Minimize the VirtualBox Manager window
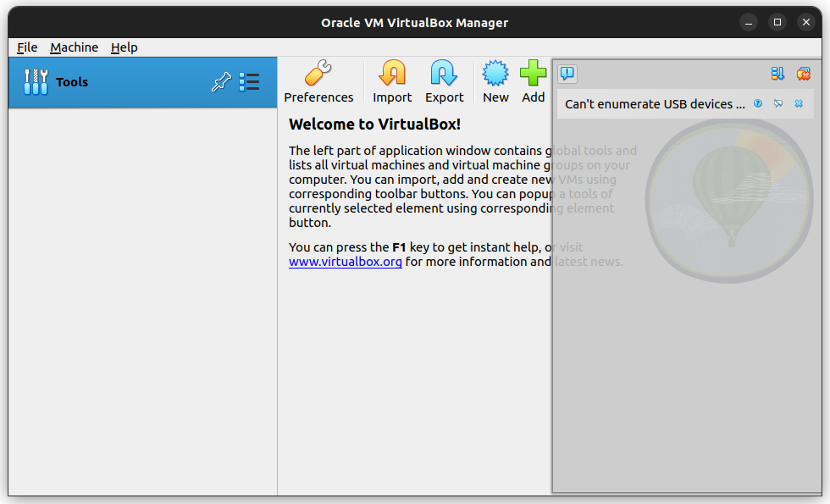This screenshot has width=830, height=504. click(749, 22)
